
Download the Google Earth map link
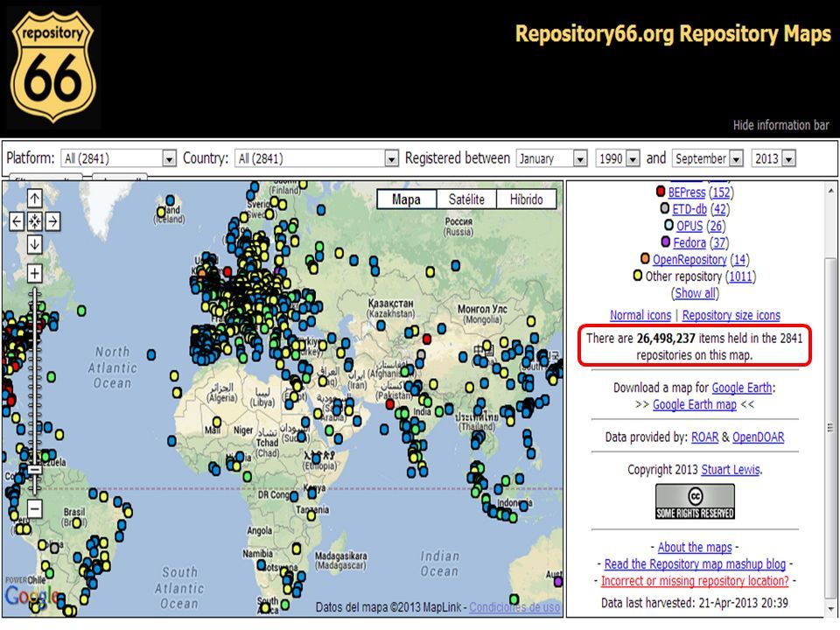coord(694,405)
